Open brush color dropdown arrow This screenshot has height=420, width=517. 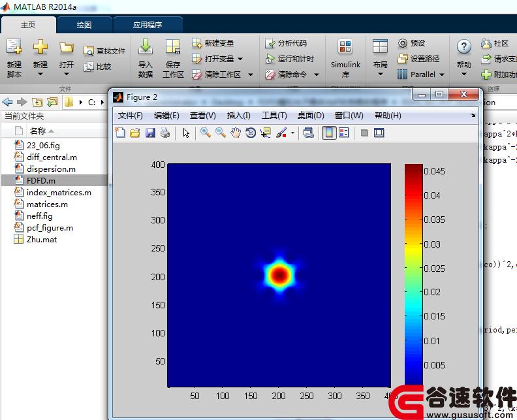(x=292, y=133)
